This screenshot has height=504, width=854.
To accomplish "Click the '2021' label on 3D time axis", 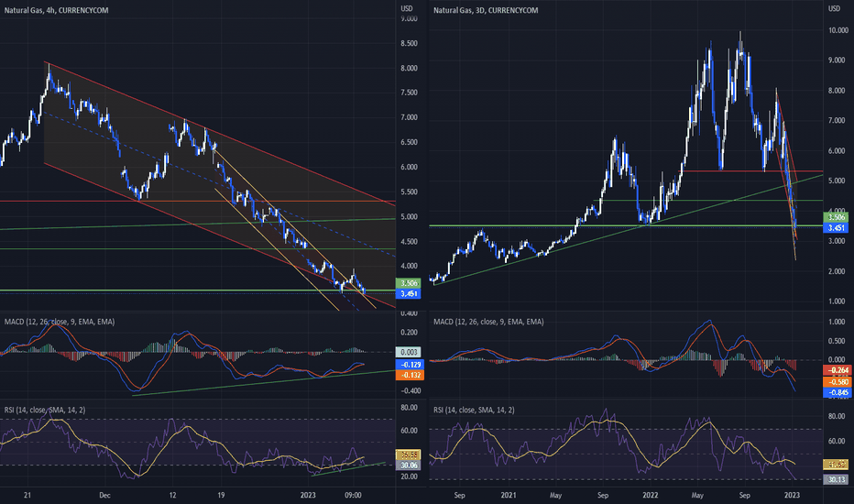I will coord(509,495).
